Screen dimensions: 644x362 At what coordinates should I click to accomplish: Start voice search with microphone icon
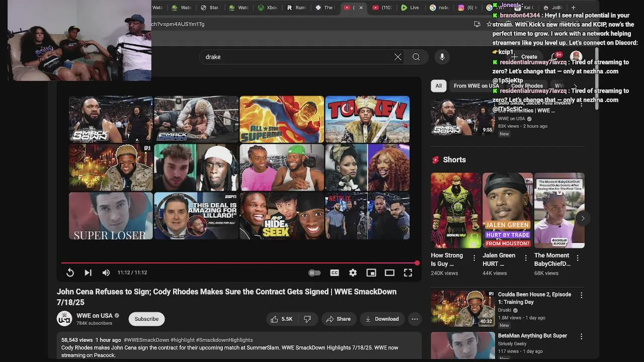pos(442,57)
